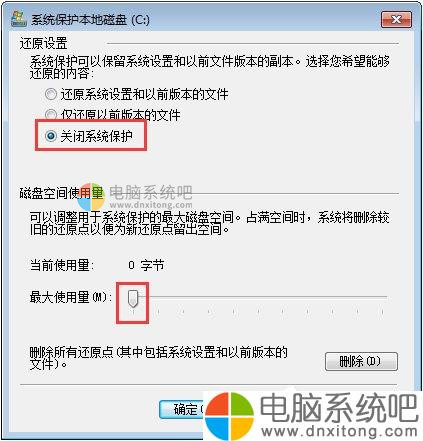Click the 最大使用量(M): label

tap(71, 297)
